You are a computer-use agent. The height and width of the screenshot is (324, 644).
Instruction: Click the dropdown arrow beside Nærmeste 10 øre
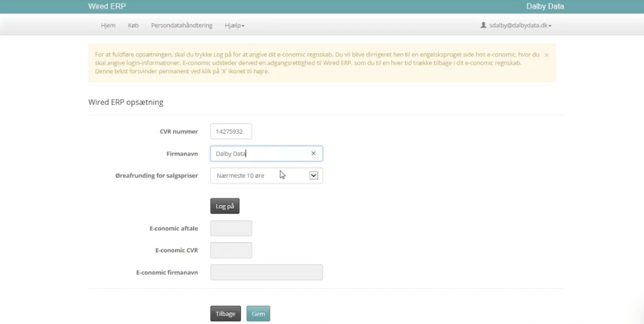click(x=314, y=175)
